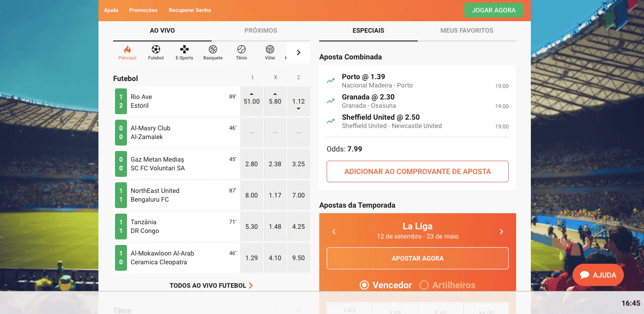Image resolution: width=644 pixels, height=314 pixels.
Task: Click the trend icon beside Porto
Action: click(331, 81)
